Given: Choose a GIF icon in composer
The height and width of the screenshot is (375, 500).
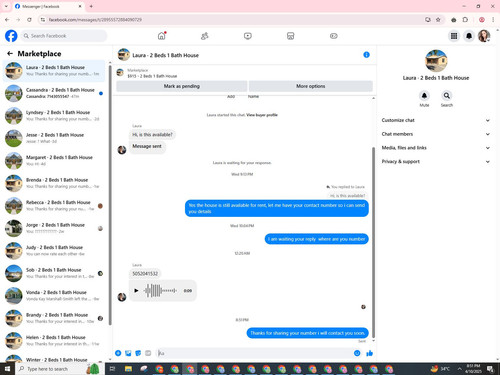Looking at the screenshot, I should (x=148, y=353).
